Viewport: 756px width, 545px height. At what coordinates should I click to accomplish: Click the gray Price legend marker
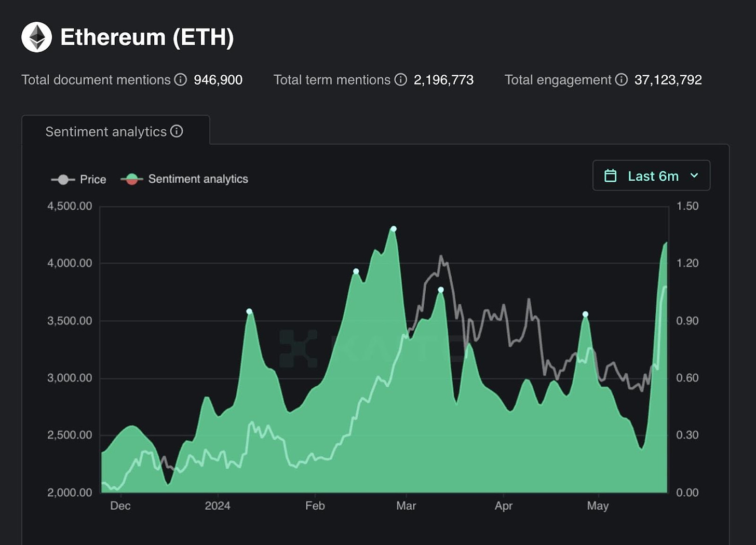click(63, 180)
